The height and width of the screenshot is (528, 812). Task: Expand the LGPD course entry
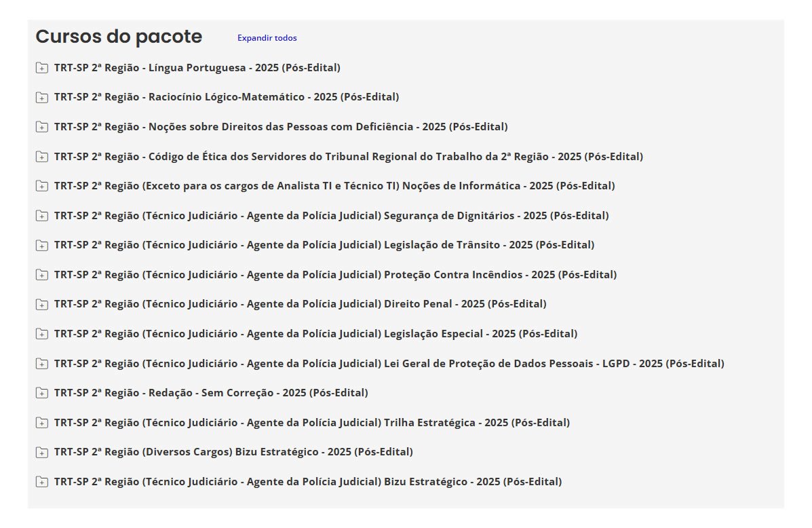tap(389, 364)
